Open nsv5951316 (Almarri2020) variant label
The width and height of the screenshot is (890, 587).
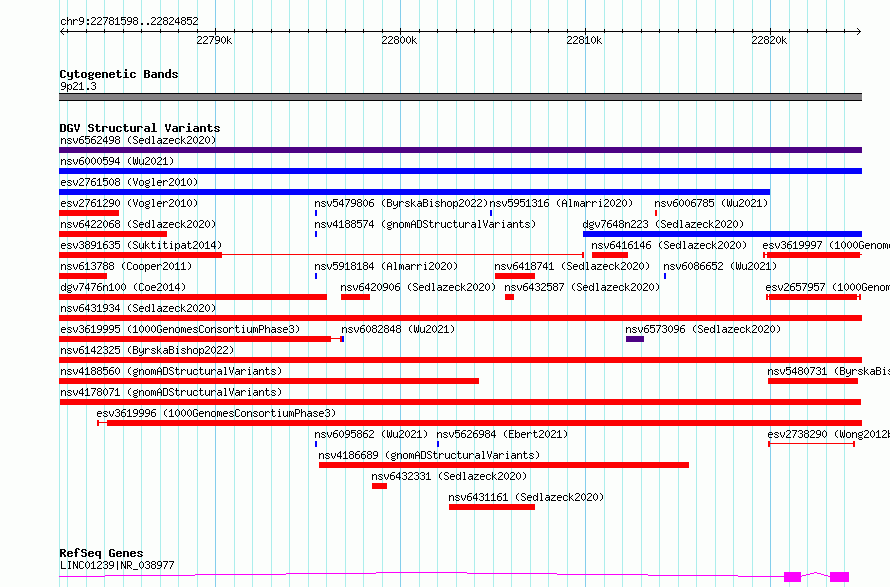pos(561,203)
